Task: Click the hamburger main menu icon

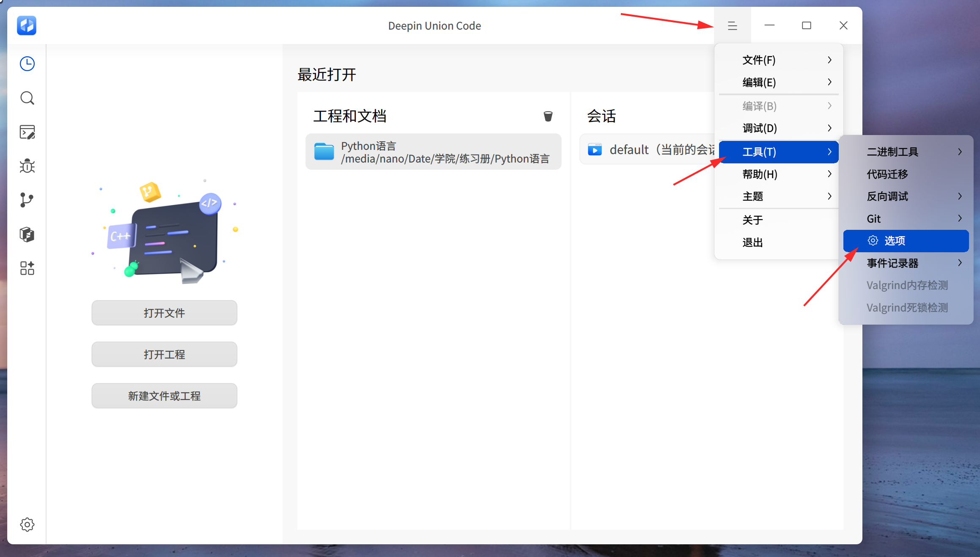Action: 732,26
